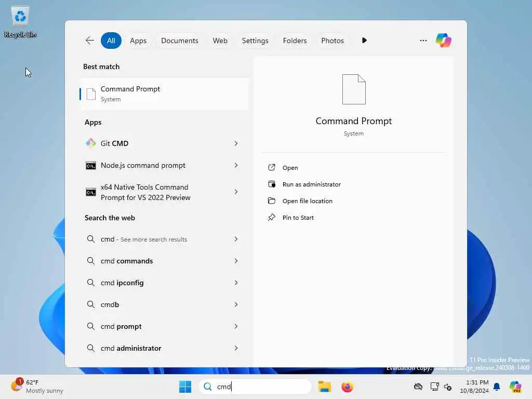Viewport: 532px width, 399px height.
Task: Open clock showing 1:31 PM 10/8/2024
Action: [474, 387]
